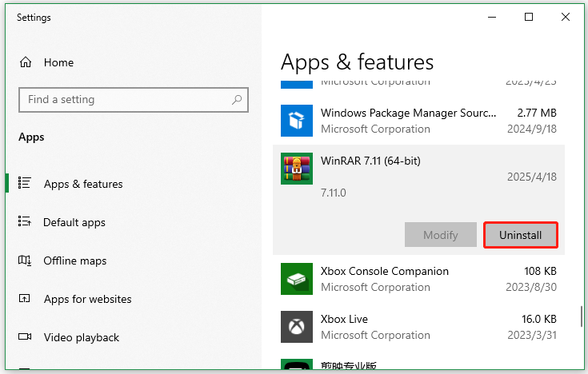Click the Home house icon
588x374 pixels.
26,62
